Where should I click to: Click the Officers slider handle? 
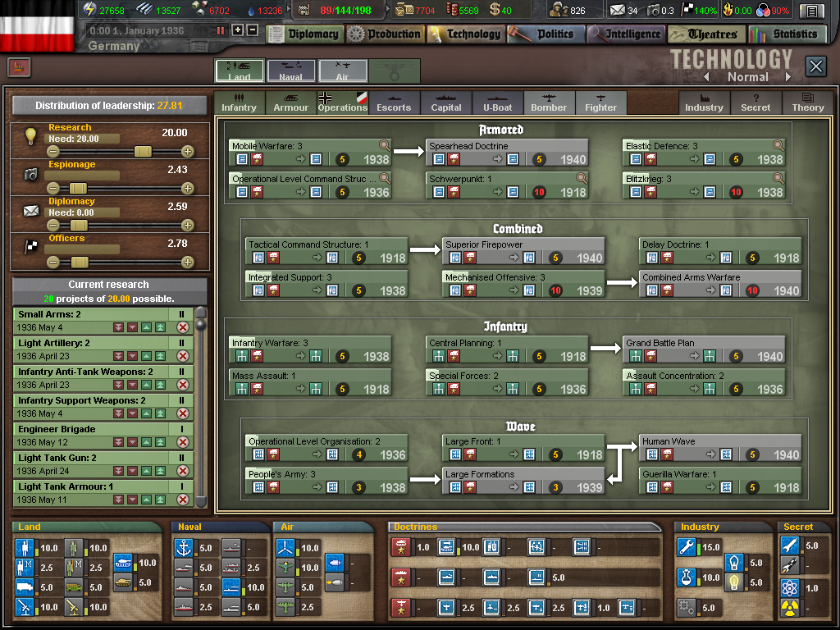pos(80,262)
